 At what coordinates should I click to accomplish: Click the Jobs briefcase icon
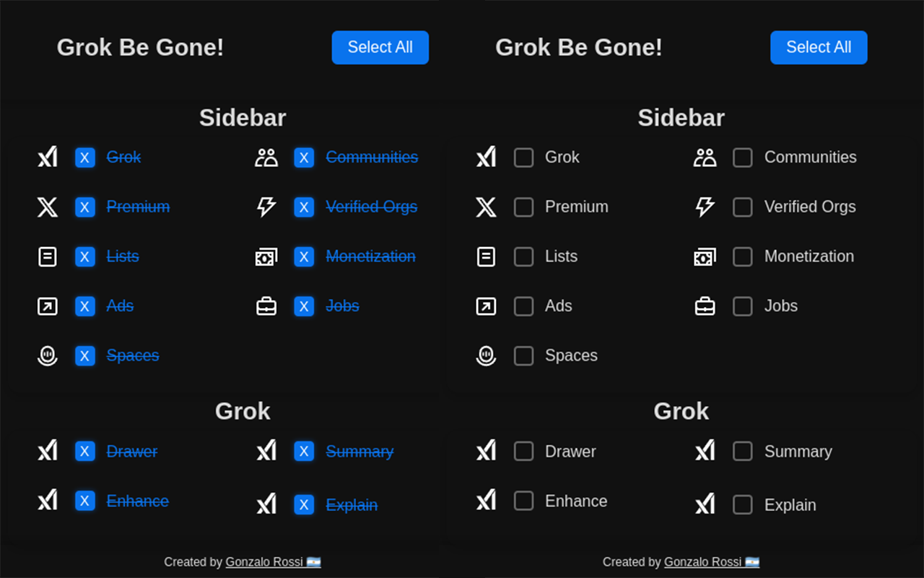(x=266, y=306)
